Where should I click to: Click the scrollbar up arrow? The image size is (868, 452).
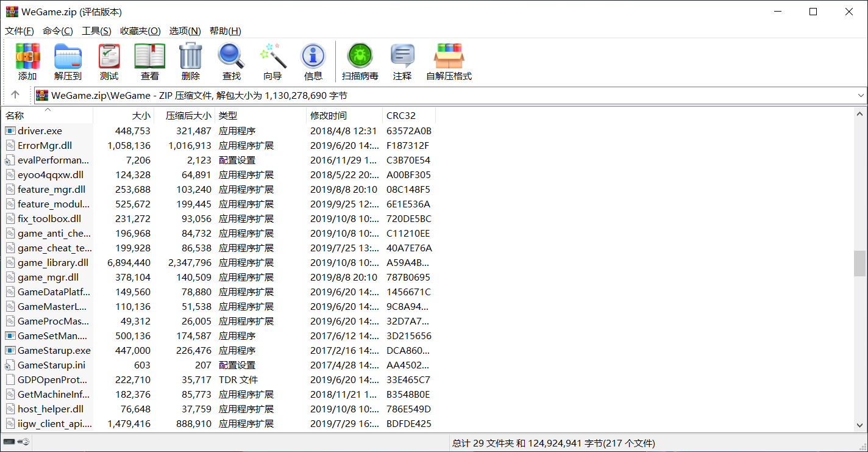pos(860,114)
